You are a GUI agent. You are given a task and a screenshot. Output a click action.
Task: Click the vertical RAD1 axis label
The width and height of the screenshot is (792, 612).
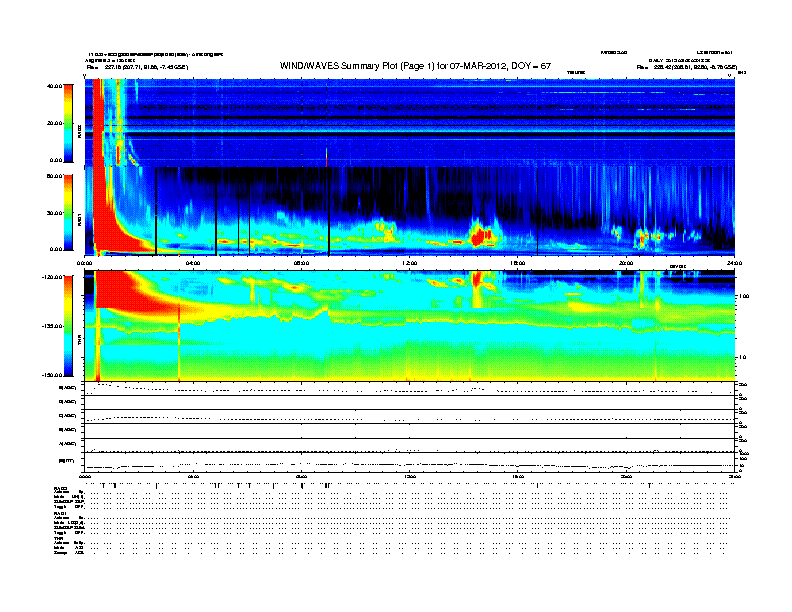(79, 219)
